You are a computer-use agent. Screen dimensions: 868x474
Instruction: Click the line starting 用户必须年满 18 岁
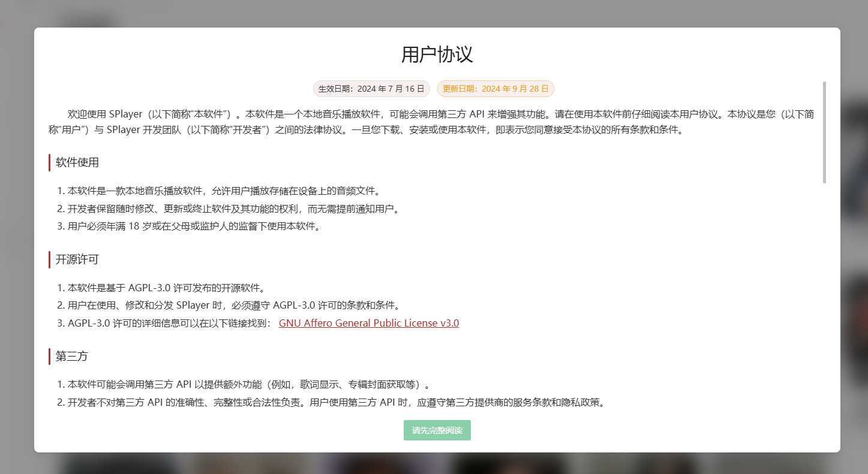194,226
